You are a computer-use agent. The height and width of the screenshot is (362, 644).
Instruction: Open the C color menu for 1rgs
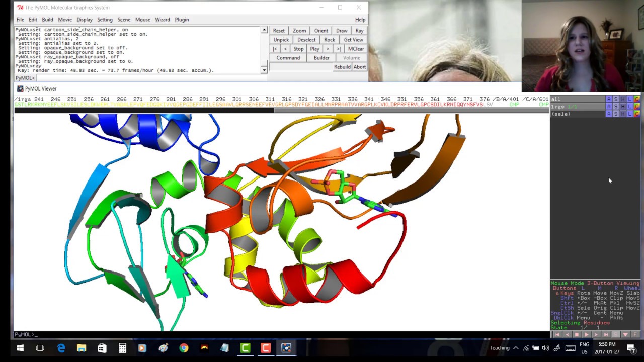click(x=637, y=107)
